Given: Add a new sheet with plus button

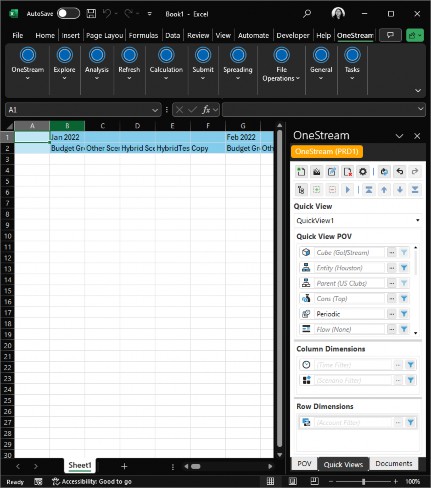Looking at the screenshot, I should click(x=124, y=466).
